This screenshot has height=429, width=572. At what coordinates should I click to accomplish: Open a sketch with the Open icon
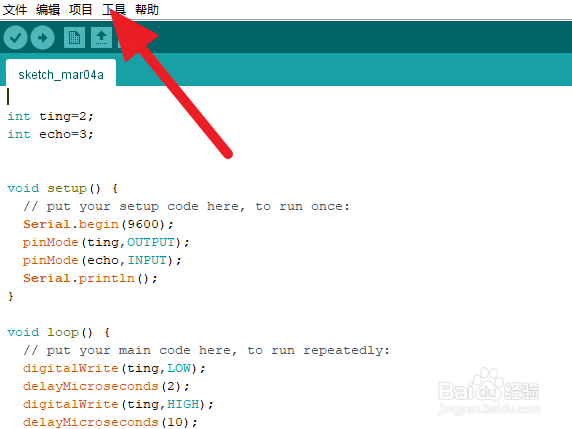pos(101,38)
